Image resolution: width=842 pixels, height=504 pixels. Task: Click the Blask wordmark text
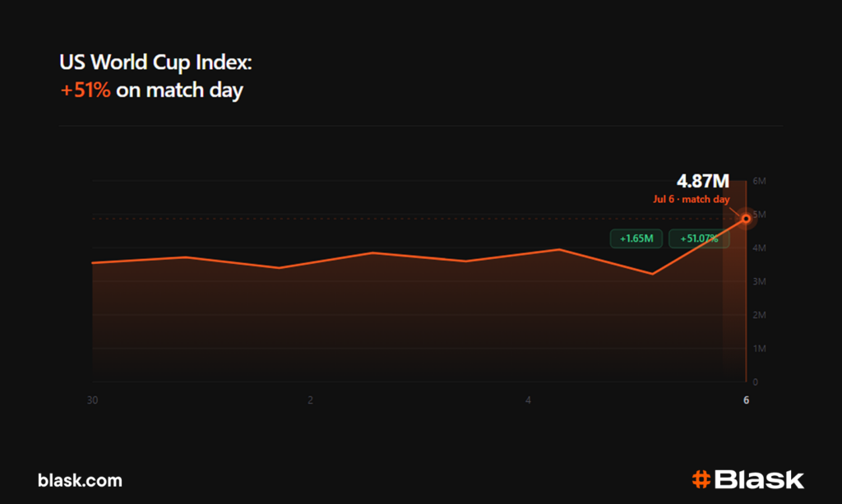point(759,479)
